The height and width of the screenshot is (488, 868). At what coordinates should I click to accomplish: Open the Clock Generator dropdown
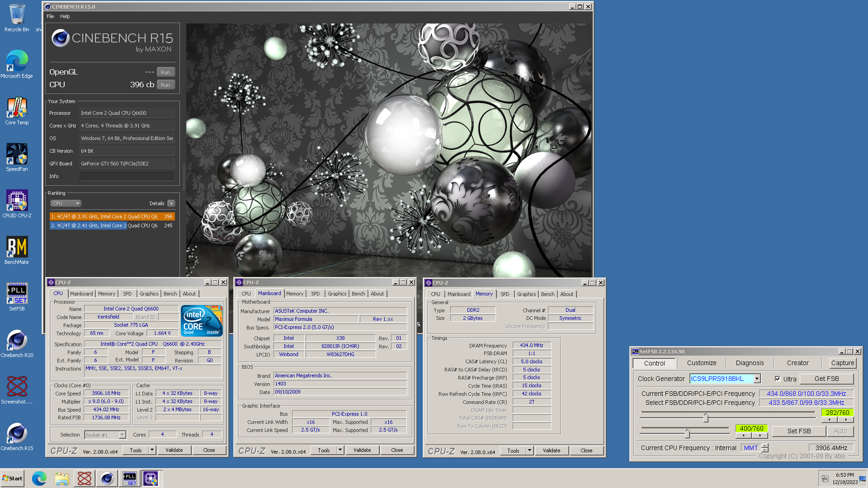pyautogui.click(x=757, y=379)
